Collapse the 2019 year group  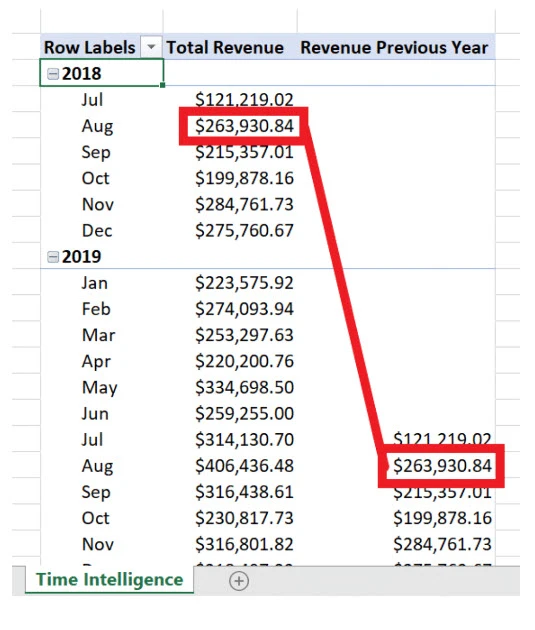click(x=53, y=257)
